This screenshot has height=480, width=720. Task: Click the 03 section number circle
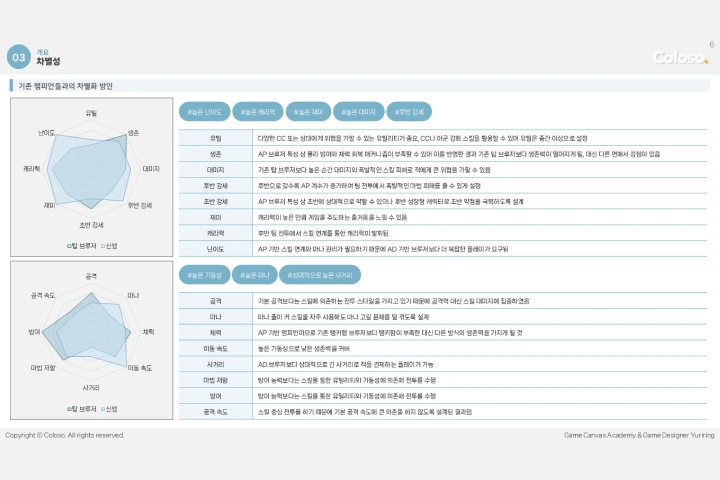pyautogui.click(x=18, y=57)
